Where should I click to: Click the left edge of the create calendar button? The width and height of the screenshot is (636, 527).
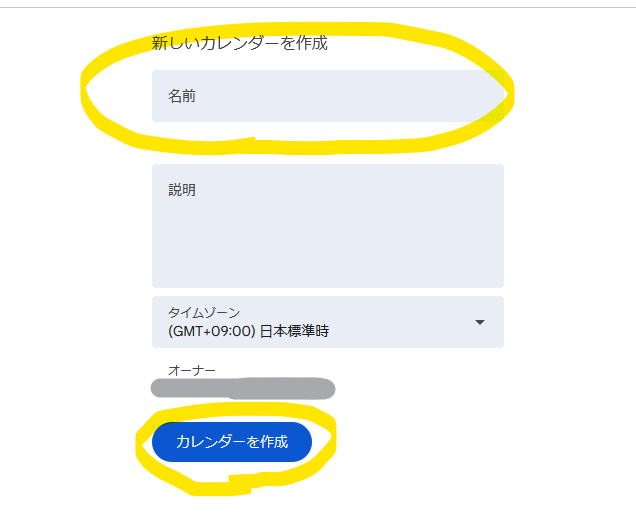(x=160, y=442)
